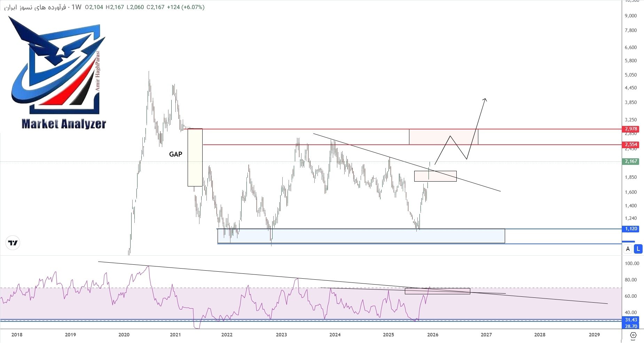644x343 pixels.
Task: Open the time axis options via 2024 label
Action: [334, 335]
